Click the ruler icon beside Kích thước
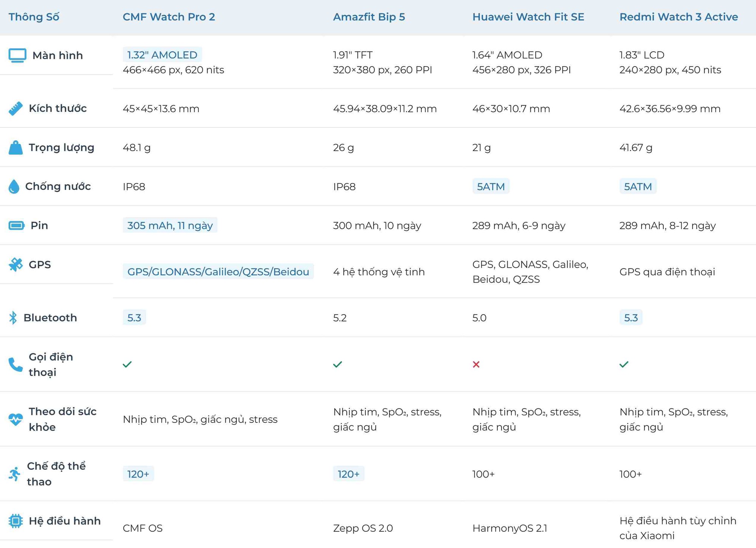The image size is (756, 548). (15, 109)
